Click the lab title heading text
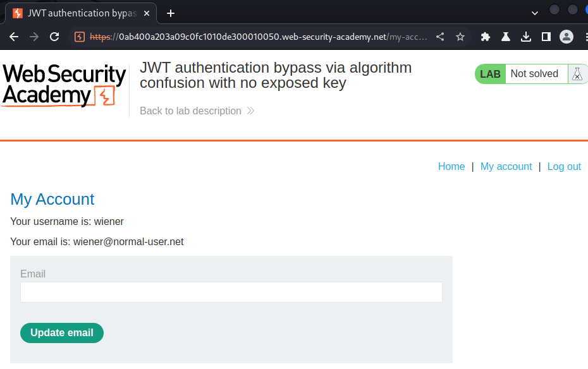This screenshot has height=369, width=588. point(276,75)
